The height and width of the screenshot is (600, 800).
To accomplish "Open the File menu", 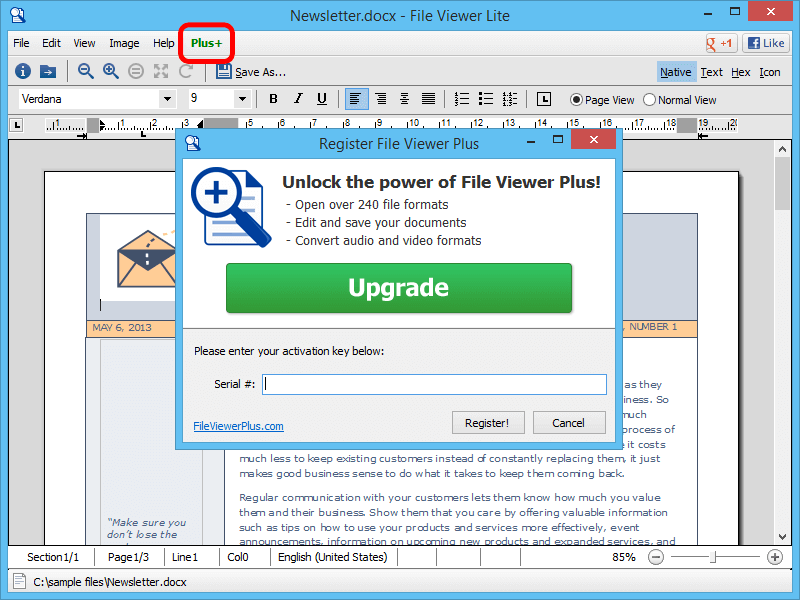I will coord(21,43).
